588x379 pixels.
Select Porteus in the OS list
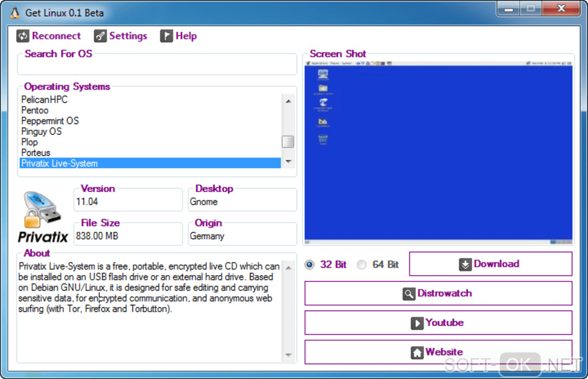tap(150, 153)
